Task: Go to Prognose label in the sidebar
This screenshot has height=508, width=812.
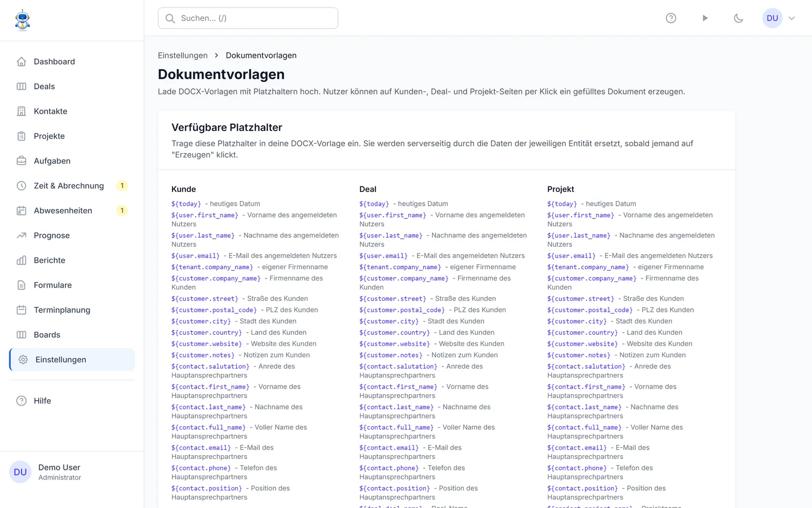Action: [52, 236]
